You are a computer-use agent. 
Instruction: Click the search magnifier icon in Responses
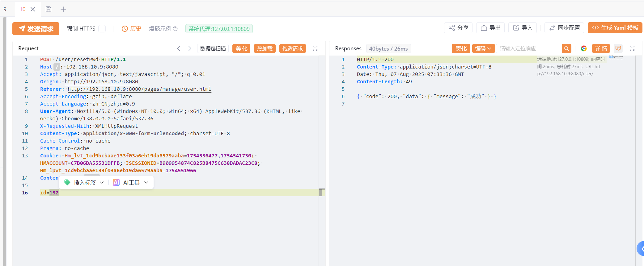click(x=566, y=48)
